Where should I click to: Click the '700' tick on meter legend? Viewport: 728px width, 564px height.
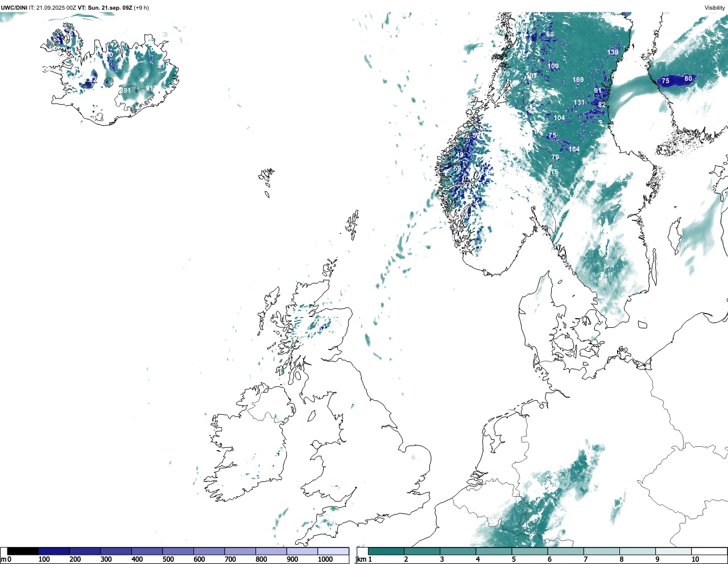(x=230, y=559)
